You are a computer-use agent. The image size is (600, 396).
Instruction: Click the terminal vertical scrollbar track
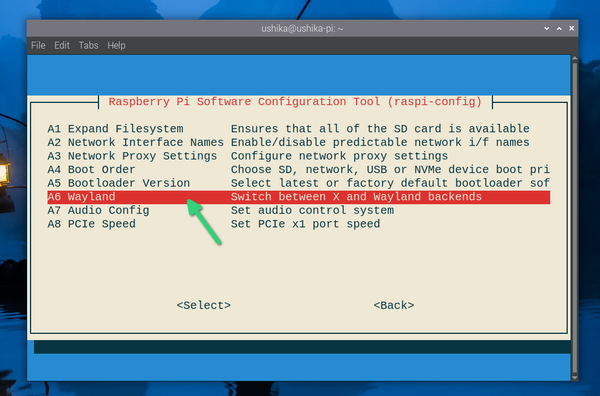[x=574, y=218]
